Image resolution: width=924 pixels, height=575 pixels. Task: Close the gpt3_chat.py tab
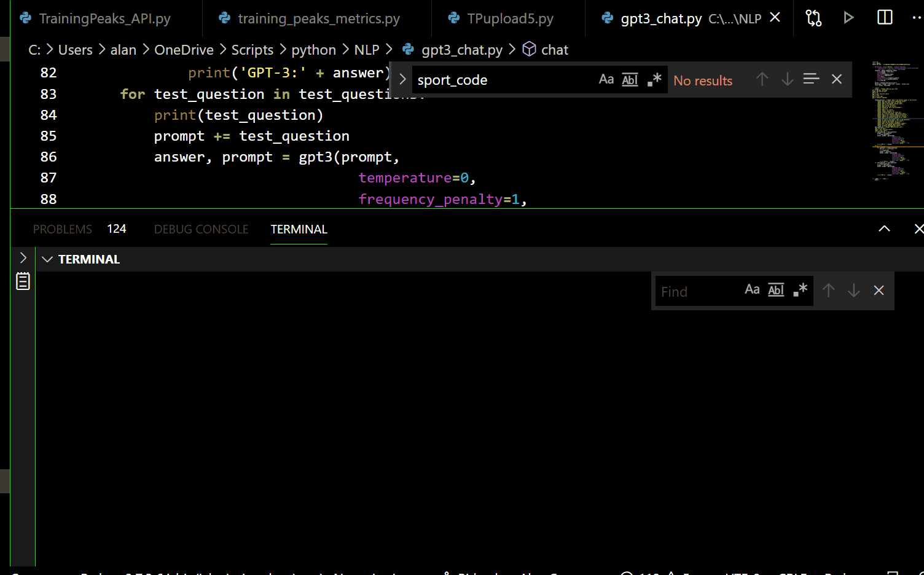775,18
